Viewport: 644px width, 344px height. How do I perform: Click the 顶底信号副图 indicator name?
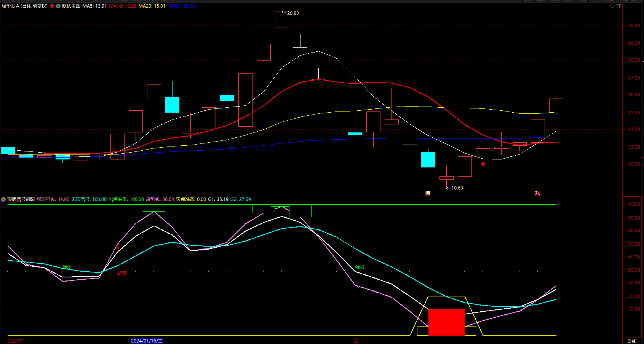tap(21, 199)
